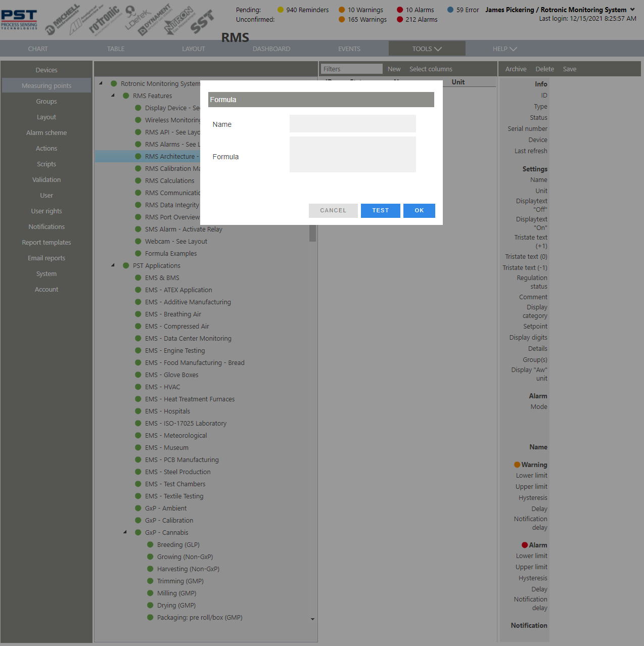Open the Help dropdown menu
The image size is (644, 646).
[504, 49]
